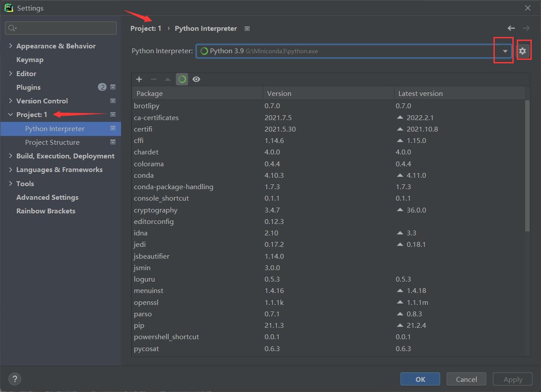Click the Version column header
This screenshot has width=541, height=392.
point(328,93)
